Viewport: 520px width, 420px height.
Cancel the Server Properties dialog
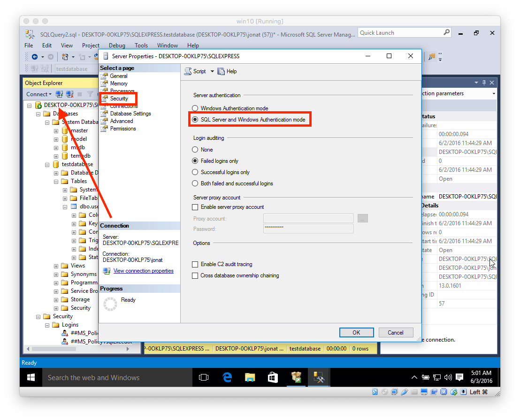click(396, 333)
